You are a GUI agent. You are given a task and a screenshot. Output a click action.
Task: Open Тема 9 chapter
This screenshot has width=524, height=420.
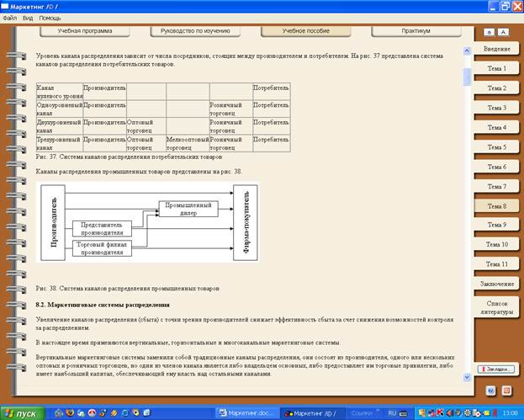496,225
